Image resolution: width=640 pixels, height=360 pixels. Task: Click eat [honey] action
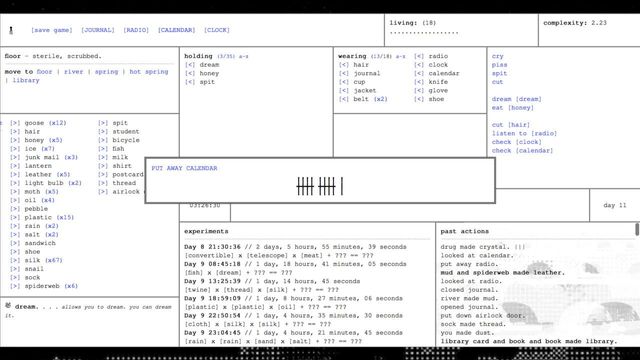[x=512, y=108]
